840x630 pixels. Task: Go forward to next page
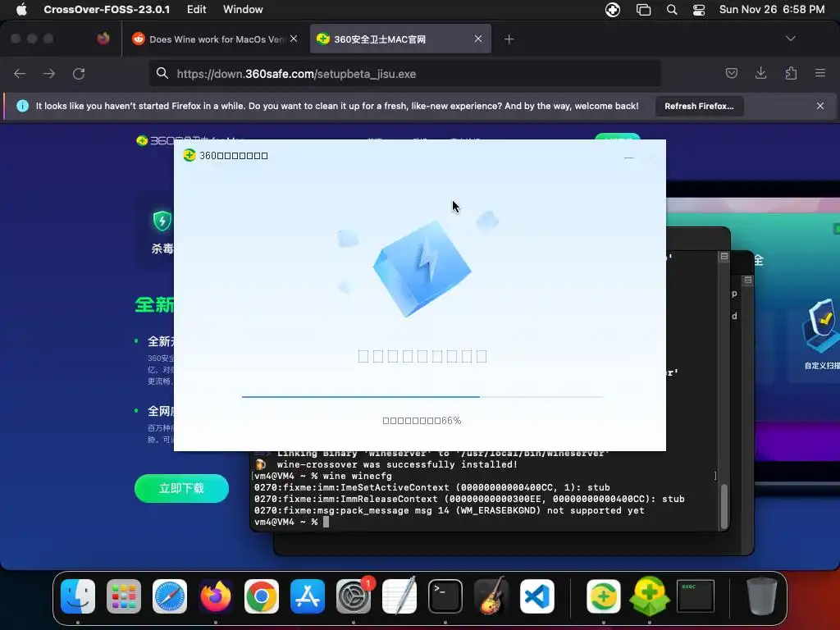pyautogui.click(x=49, y=73)
